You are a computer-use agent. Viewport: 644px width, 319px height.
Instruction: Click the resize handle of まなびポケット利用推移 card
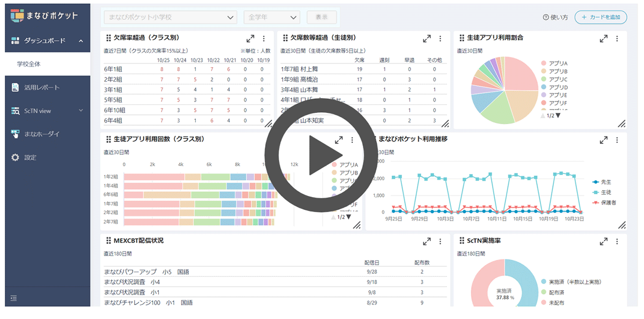[x=621, y=226]
